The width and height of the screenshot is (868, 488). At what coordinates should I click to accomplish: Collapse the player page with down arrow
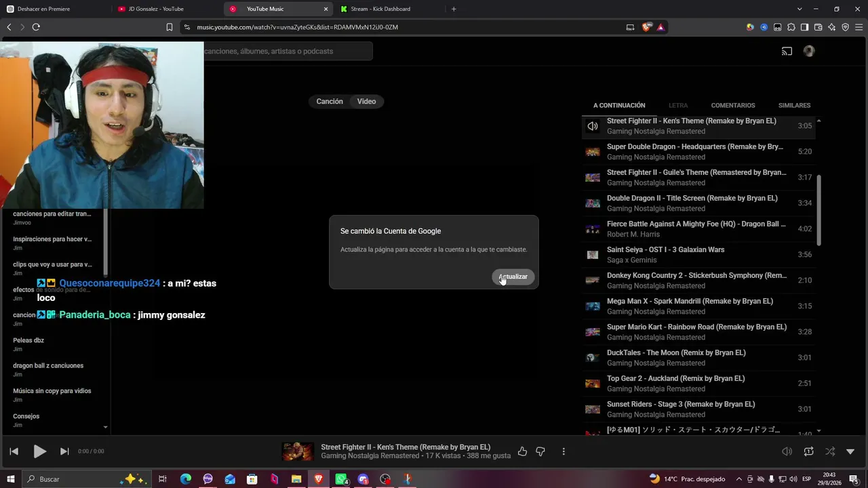tap(850, 451)
